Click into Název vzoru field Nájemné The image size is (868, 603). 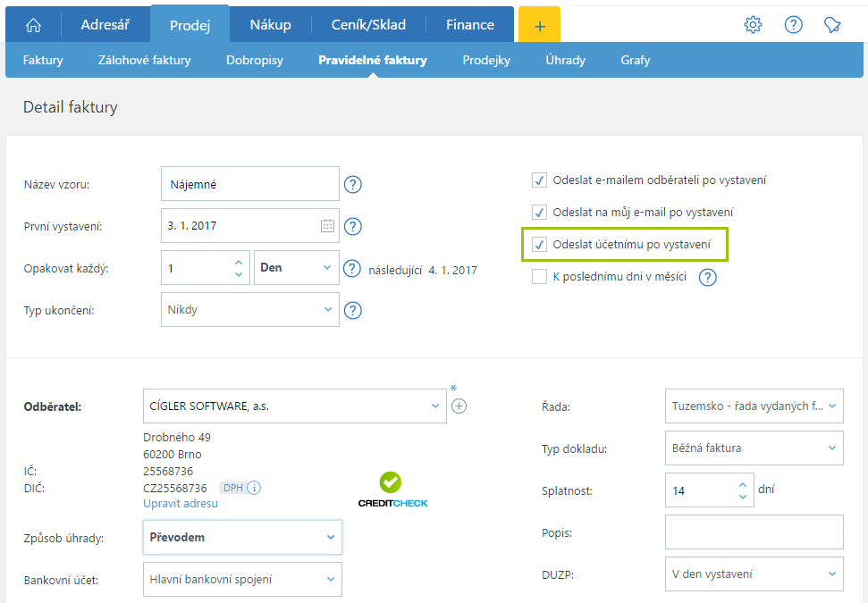pos(249,184)
